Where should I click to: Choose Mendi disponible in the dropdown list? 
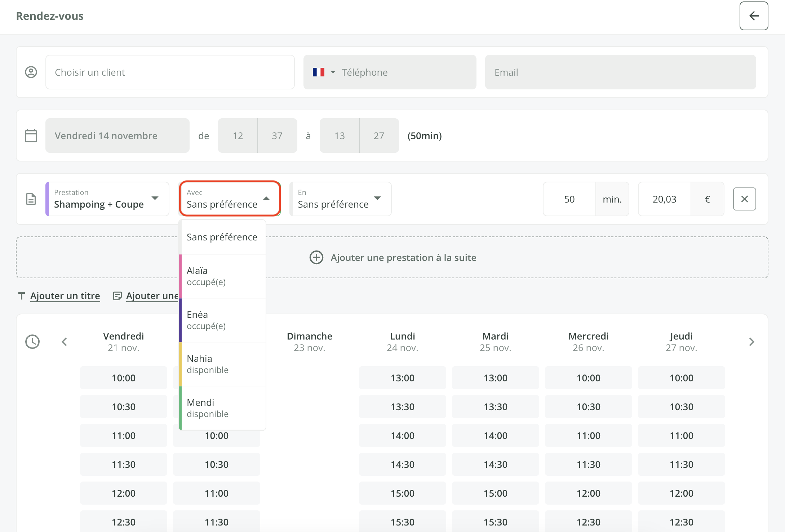point(223,408)
